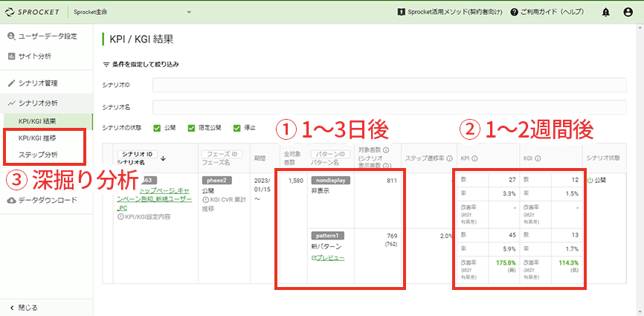Click the nondisplay pattern badge
This screenshot has height=316, width=644.
[x=330, y=180]
